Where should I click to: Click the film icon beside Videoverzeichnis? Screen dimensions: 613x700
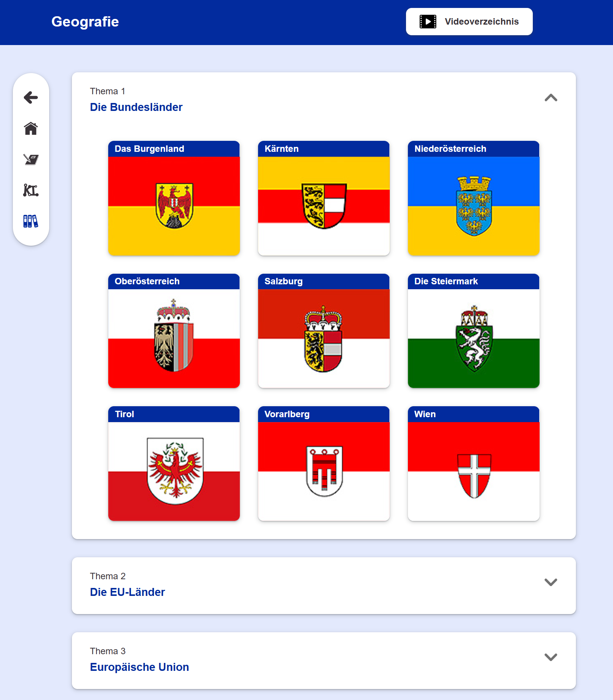tap(428, 22)
